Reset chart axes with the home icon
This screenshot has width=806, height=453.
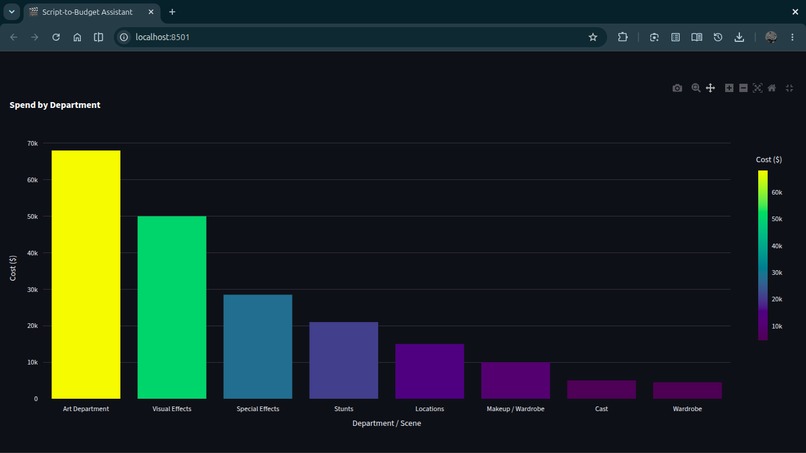pos(772,88)
